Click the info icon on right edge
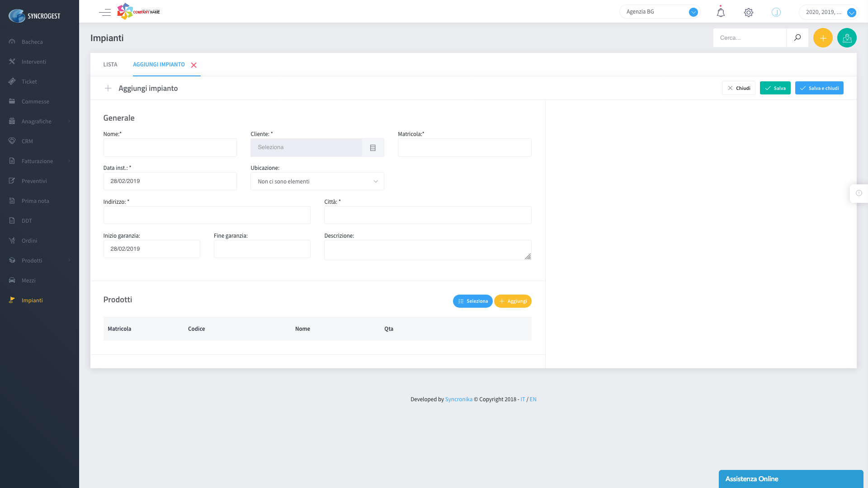The image size is (868, 488). click(x=859, y=193)
